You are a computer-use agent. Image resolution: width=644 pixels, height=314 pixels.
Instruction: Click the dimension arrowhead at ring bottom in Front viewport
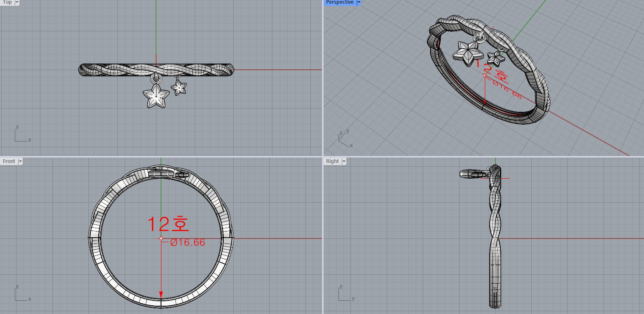[161, 294]
